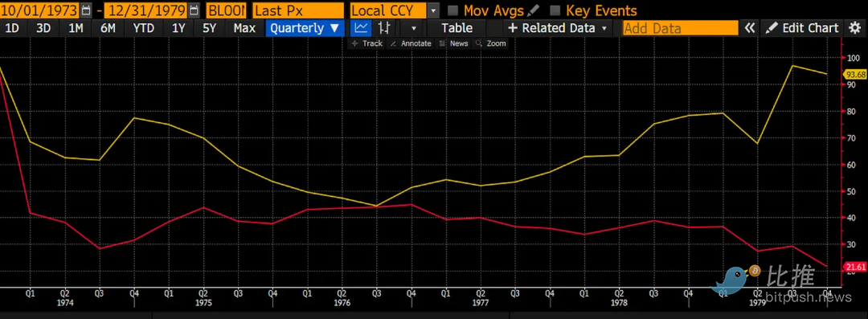Open the end date calendar picker icon

[x=193, y=10]
